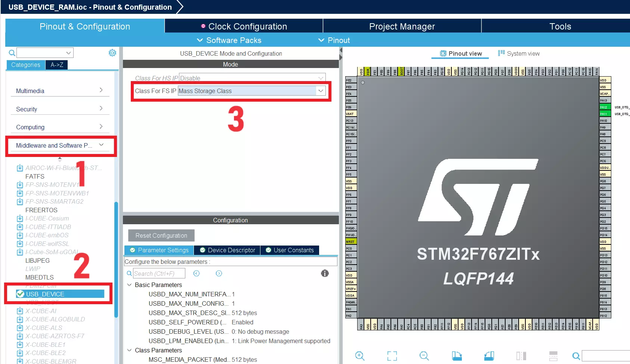
Task: Switch to Clock Configuration tab
Action: [244, 26]
